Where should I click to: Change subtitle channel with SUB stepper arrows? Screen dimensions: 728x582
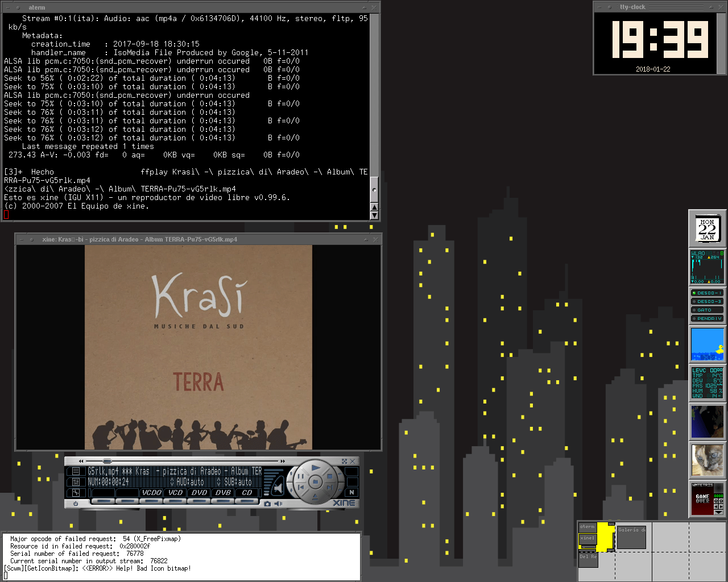tap(219, 482)
